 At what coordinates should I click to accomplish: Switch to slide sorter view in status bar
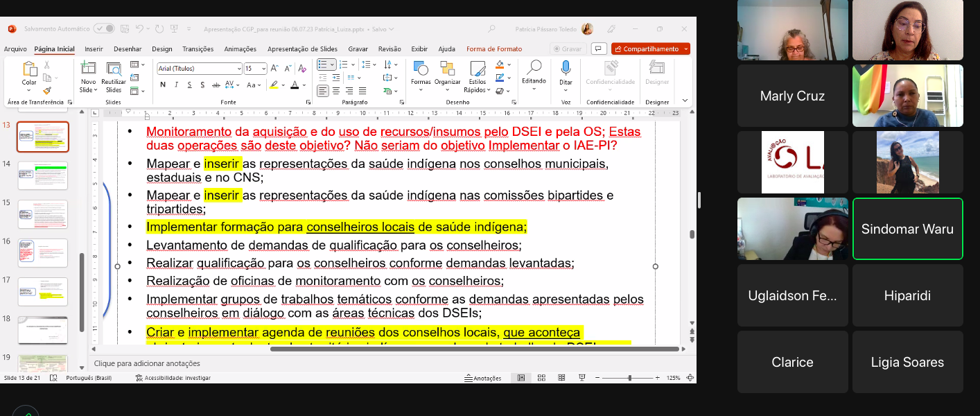tap(542, 378)
